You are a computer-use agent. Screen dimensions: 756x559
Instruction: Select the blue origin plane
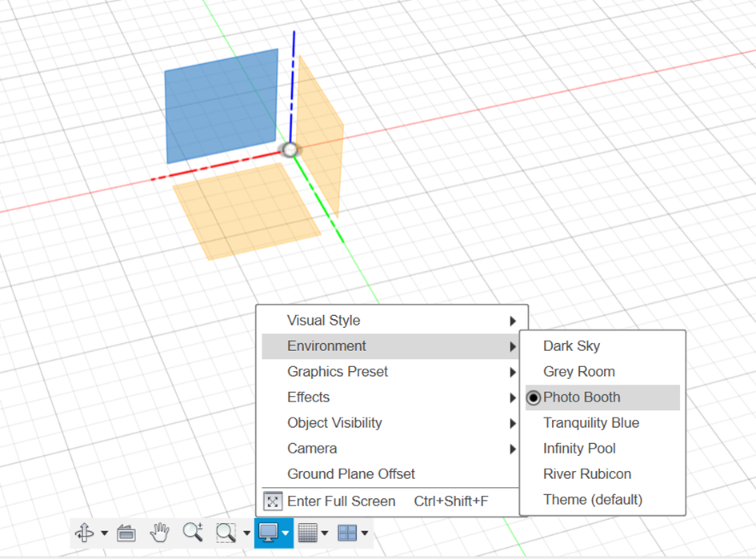221,106
